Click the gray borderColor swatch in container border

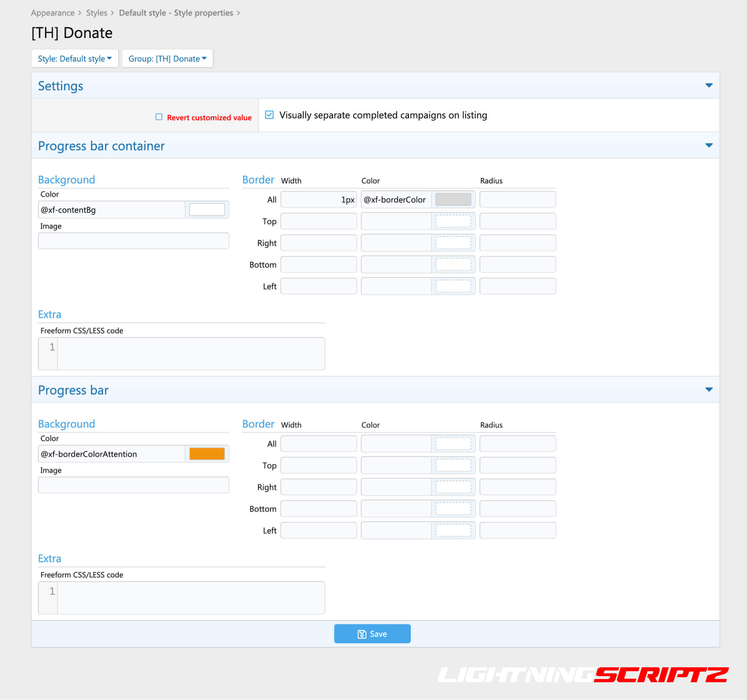[x=453, y=199]
